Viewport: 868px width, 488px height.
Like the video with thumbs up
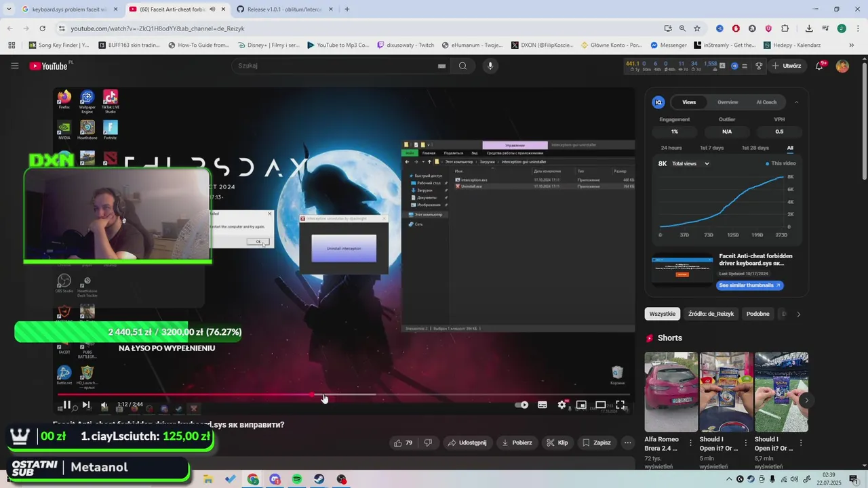point(403,443)
